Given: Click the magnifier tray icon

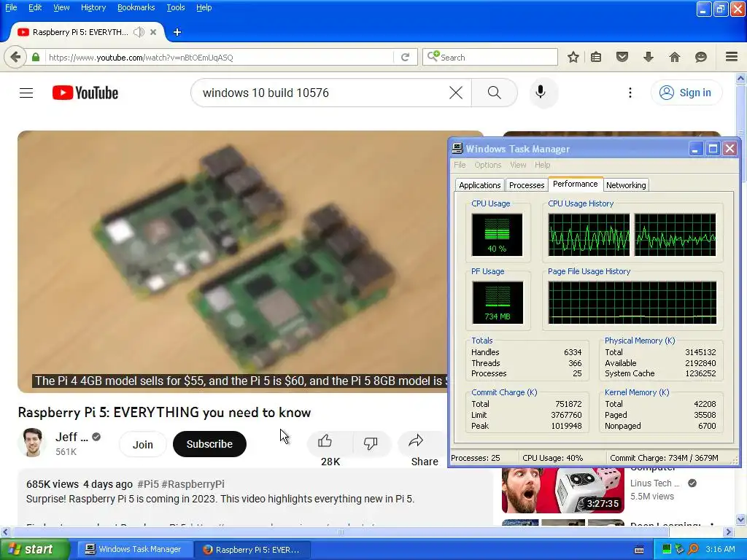Looking at the screenshot, I should [x=694, y=549].
